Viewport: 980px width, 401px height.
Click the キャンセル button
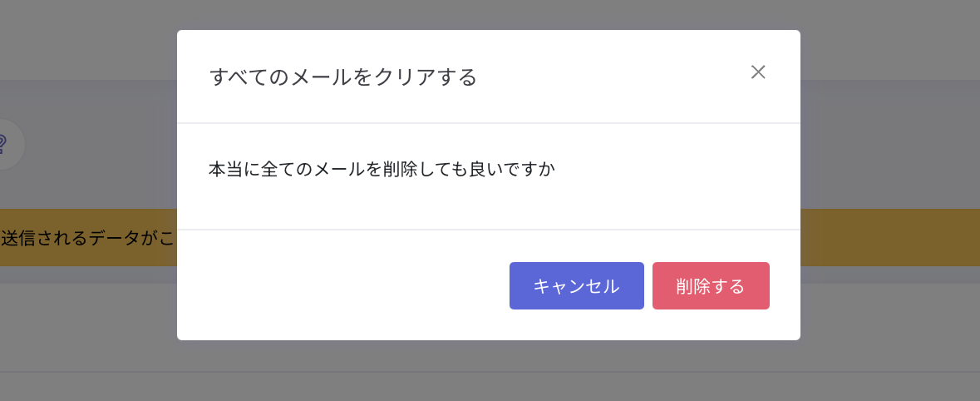coord(576,286)
